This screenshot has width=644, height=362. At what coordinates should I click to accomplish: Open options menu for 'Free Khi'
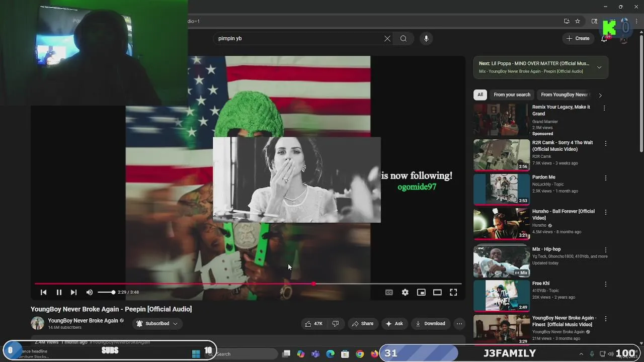pyautogui.click(x=605, y=284)
